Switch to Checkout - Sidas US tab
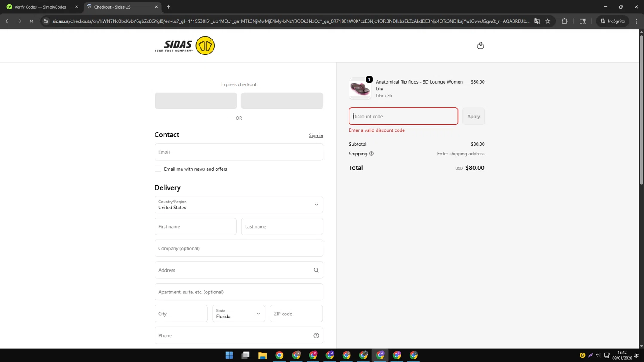This screenshot has height=362, width=644. coord(122,7)
